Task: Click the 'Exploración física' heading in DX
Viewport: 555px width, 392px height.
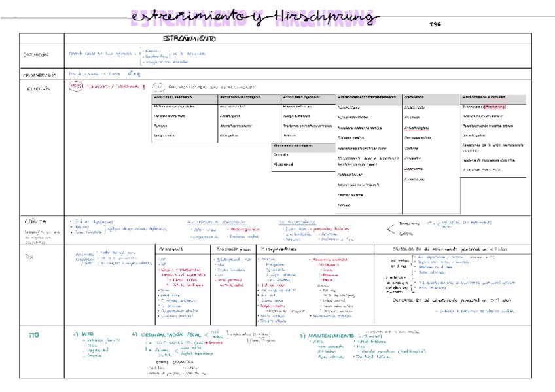Action: [234, 249]
